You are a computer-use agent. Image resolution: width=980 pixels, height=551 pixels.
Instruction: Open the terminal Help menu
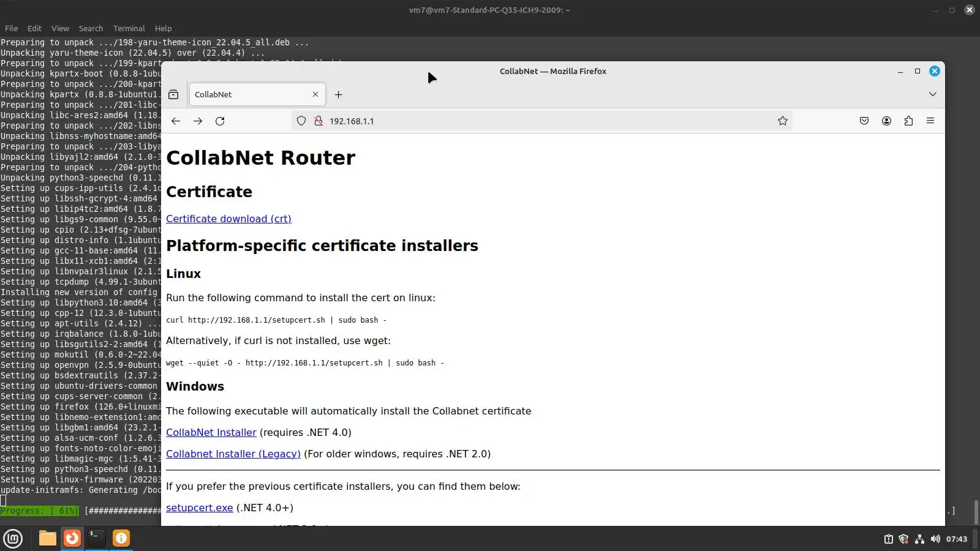(163, 28)
